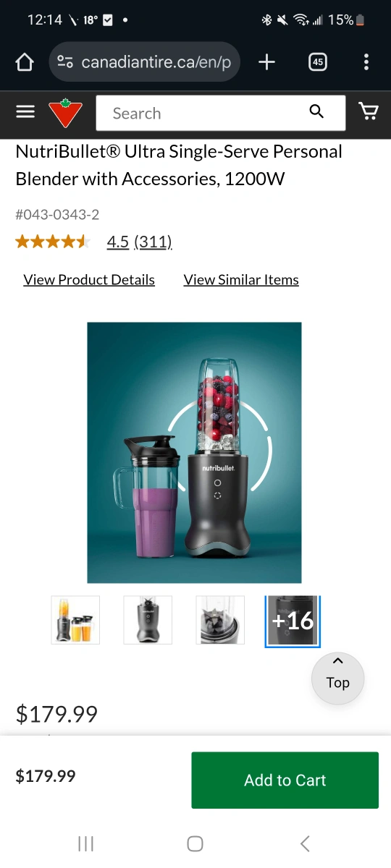Open Android recent apps button

(85, 843)
